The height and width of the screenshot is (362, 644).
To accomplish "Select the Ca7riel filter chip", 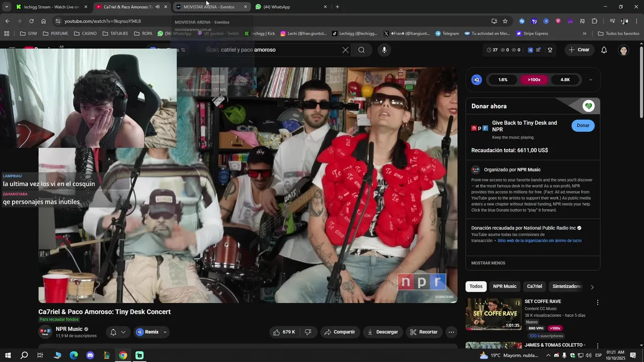I will click(x=534, y=287).
